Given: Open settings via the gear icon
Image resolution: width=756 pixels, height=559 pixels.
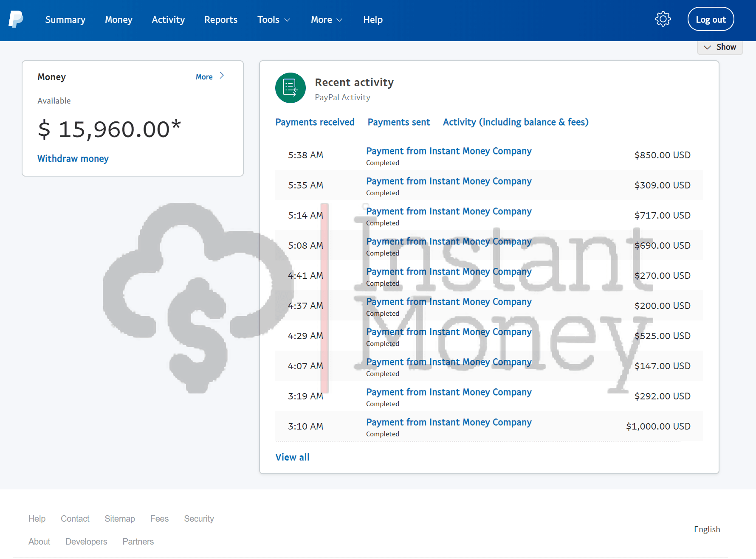Looking at the screenshot, I should coord(663,19).
